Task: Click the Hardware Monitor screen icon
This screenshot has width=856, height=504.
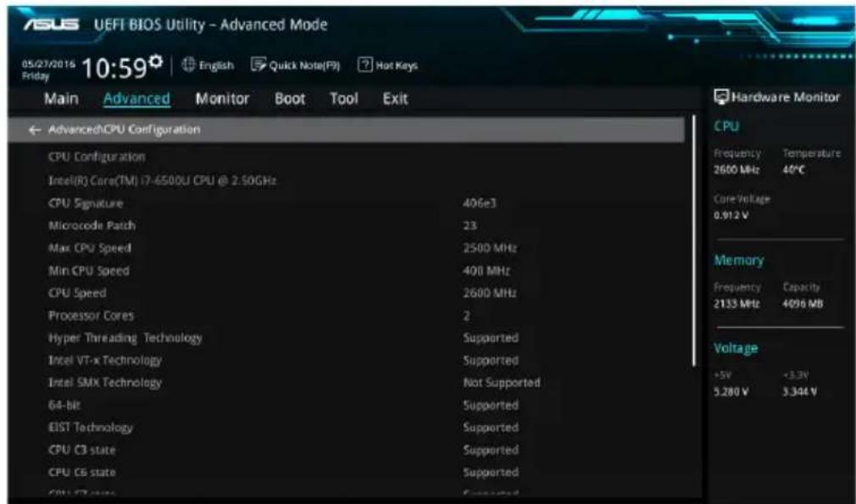Action: (x=721, y=97)
